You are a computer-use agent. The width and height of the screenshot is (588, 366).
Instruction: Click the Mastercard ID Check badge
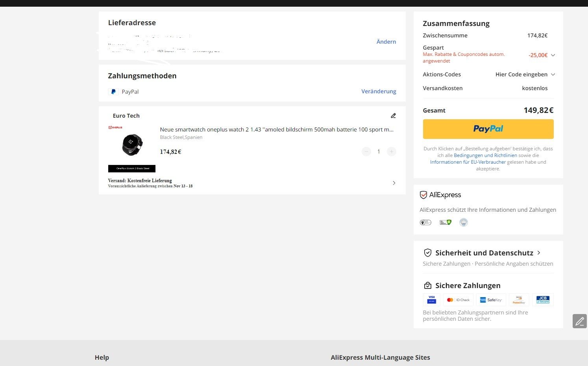tap(458, 299)
